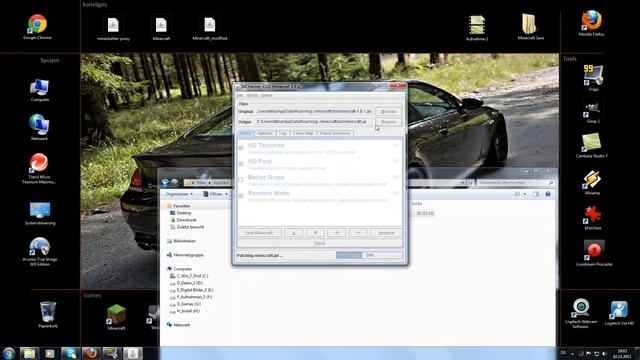The width and height of the screenshot is (640, 360).
Task: Click the Original file path field
Action: 313,111
